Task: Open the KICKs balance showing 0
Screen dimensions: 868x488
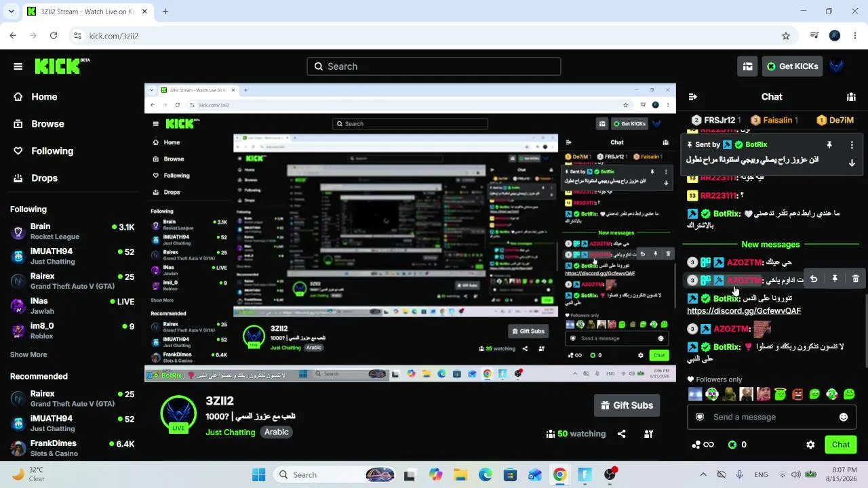Action: [x=737, y=445]
